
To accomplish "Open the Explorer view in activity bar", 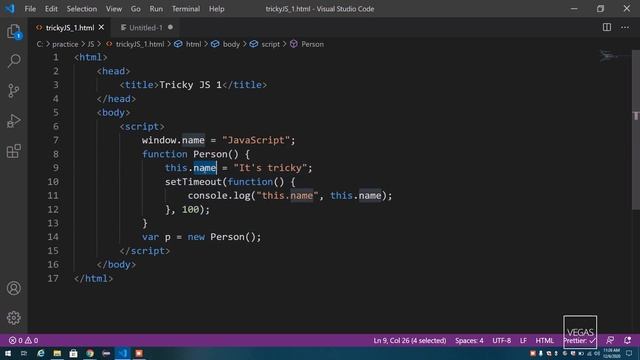I will [x=13, y=31].
